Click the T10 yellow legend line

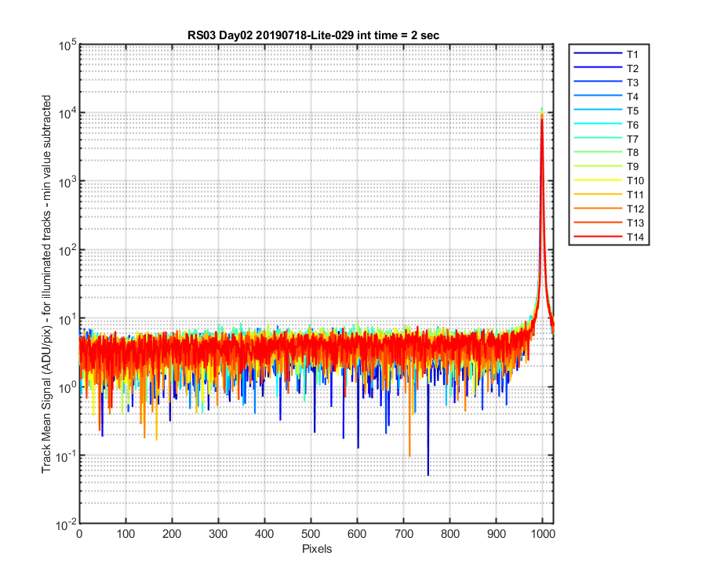(598, 180)
